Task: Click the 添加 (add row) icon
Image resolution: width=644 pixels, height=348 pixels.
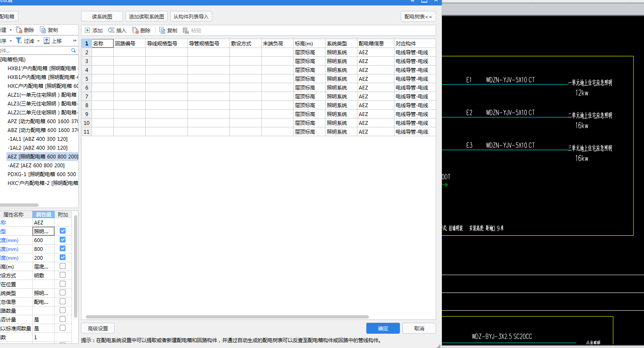Action: pyautogui.click(x=87, y=30)
